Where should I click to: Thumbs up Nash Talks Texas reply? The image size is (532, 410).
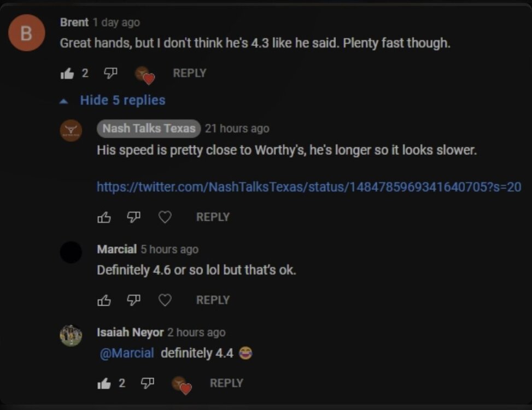pos(104,217)
